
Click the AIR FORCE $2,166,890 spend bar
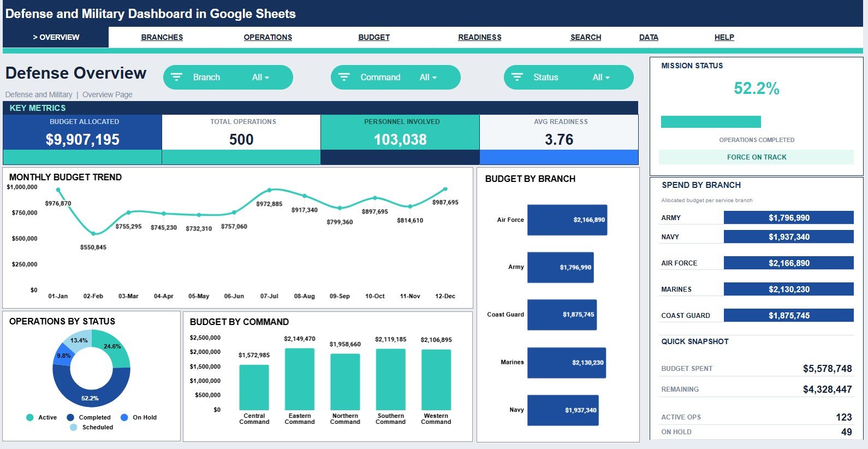pos(788,263)
